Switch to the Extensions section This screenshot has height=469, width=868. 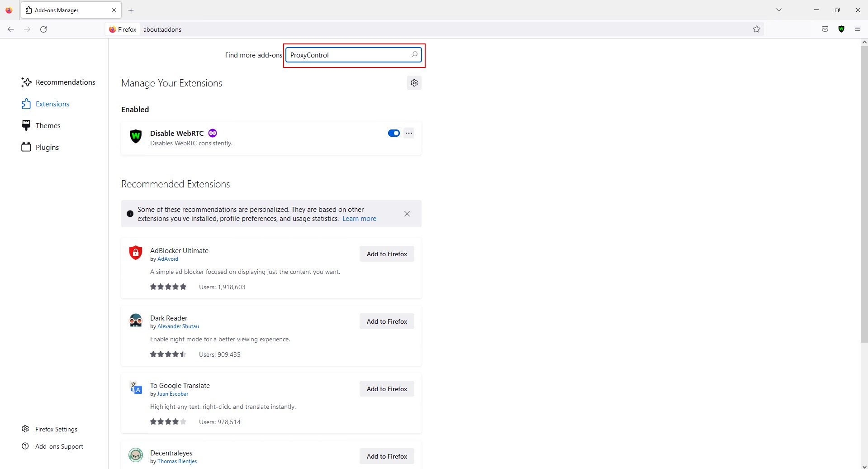click(45, 104)
